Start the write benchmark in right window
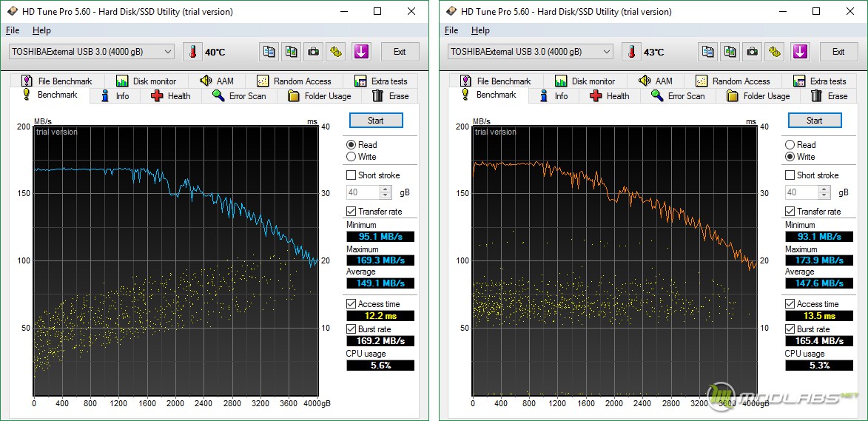The image size is (868, 421). pyautogui.click(x=815, y=120)
